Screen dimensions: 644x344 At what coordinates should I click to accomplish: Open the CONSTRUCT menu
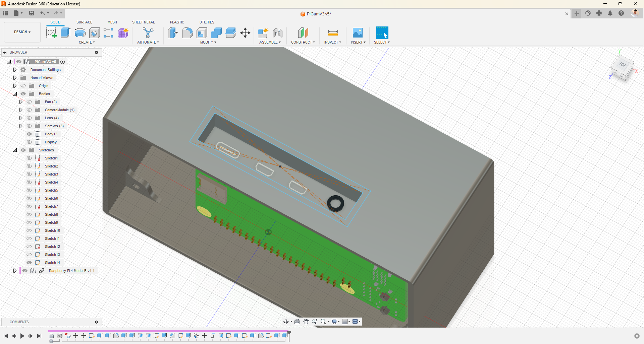click(x=303, y=42)
